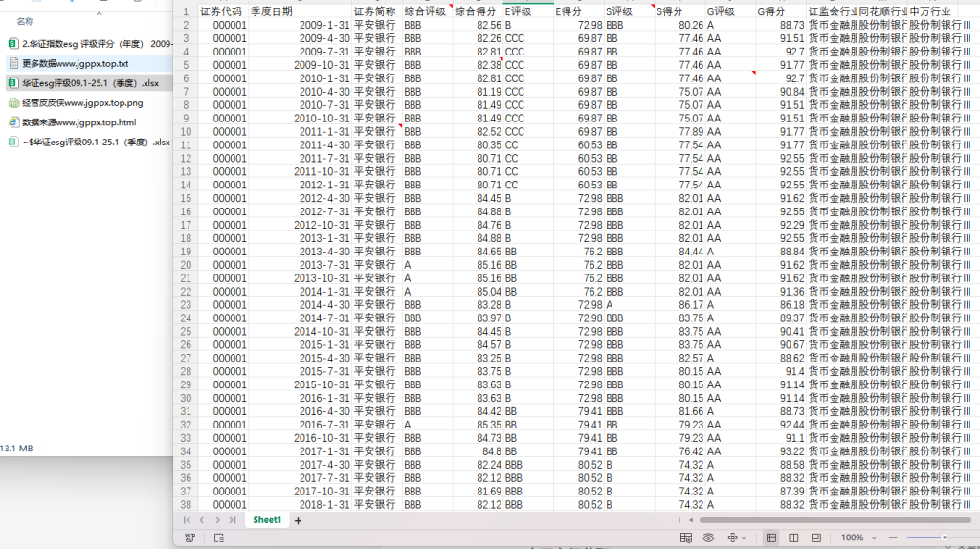This screenshot has width=980, height=549.
Task: Click the S得分 cell 86.17
Action: pos(679,305)
